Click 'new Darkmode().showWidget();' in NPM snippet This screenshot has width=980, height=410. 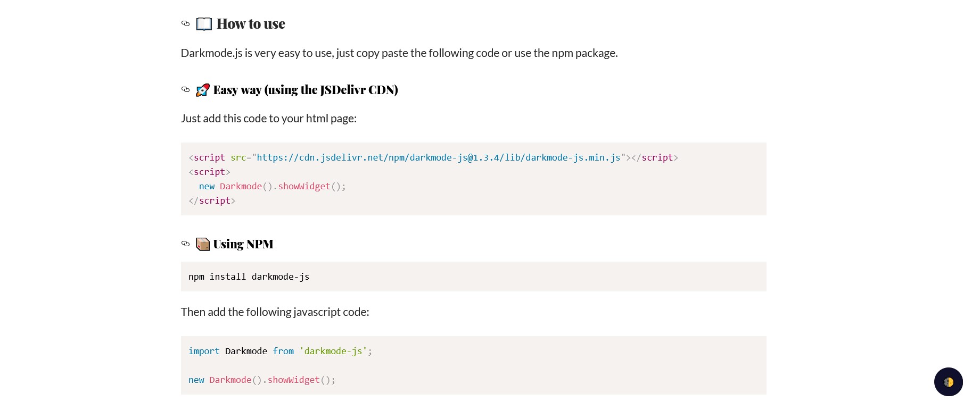(x=262, y=380)
